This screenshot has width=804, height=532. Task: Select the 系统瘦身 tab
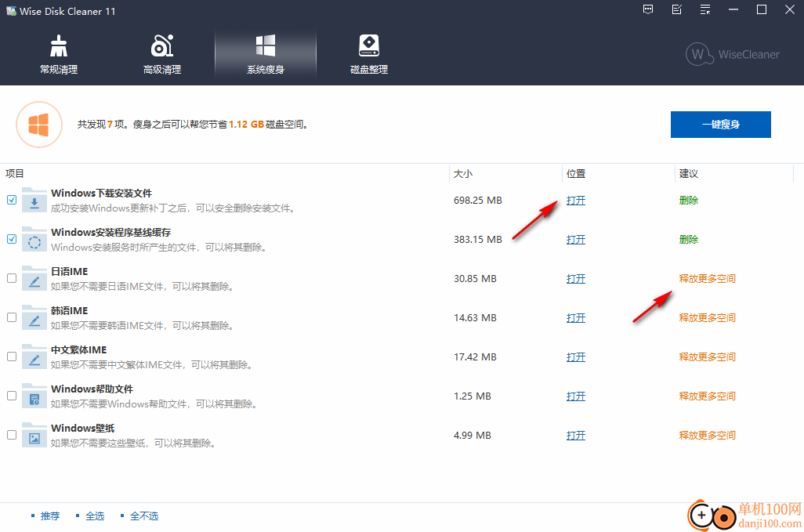pyautogui.click(x=266, y=54)
